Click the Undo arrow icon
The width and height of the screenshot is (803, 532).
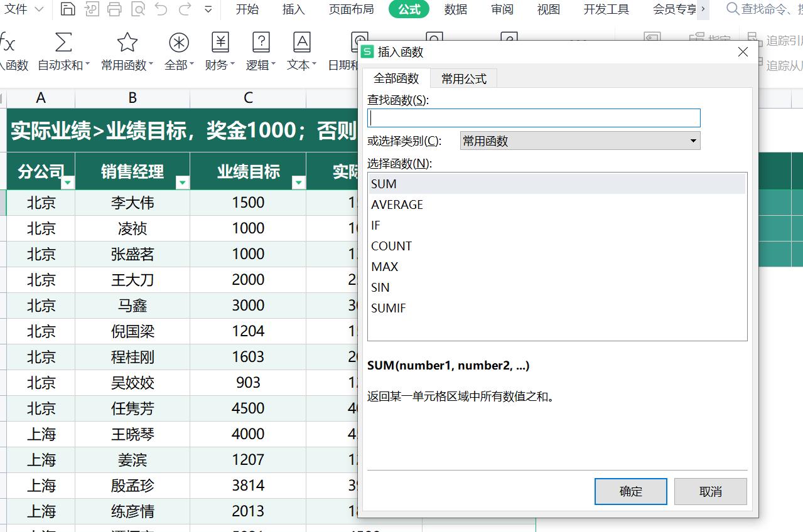pos(162,9)
